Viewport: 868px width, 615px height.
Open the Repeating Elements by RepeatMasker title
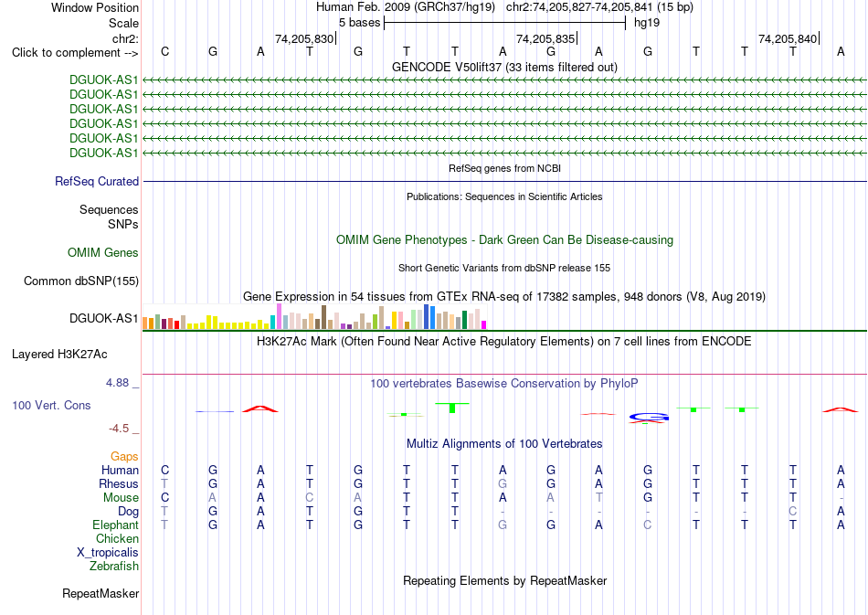pyautogui.click(x=504, y=580)
